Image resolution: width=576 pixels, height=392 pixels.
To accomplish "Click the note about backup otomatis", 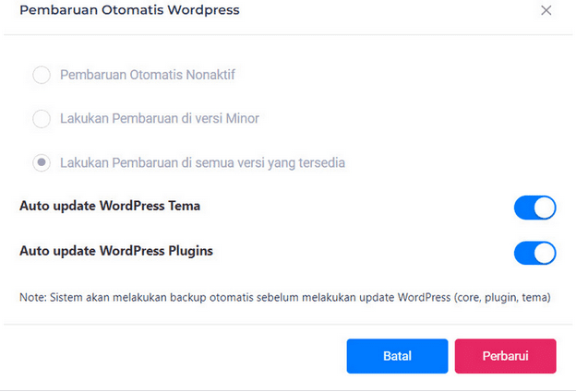I will click(x=285, y=297).
